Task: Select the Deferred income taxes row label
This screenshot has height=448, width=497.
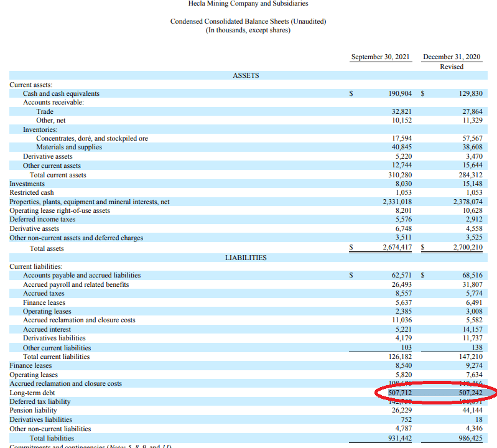Action: pos(42,220)
